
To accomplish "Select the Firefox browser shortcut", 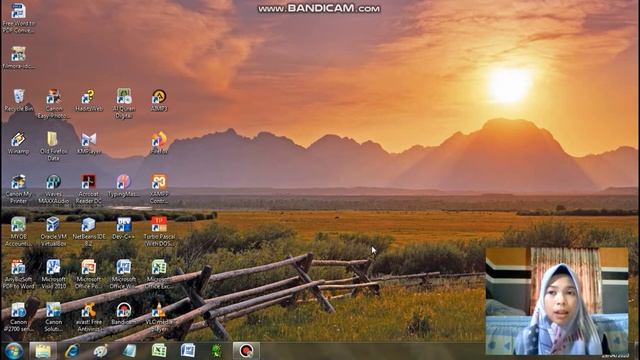I will pos(159,143).
